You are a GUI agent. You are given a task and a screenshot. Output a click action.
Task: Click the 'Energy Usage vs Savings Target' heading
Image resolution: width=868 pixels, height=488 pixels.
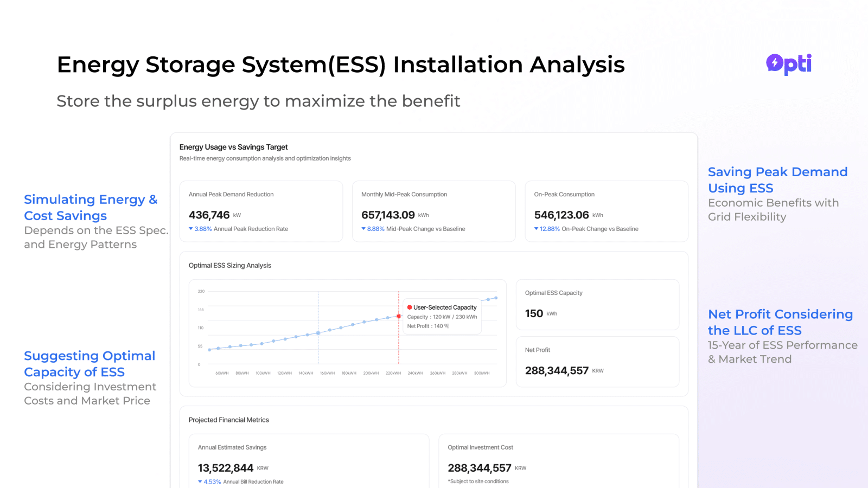[x=233, y=147]
